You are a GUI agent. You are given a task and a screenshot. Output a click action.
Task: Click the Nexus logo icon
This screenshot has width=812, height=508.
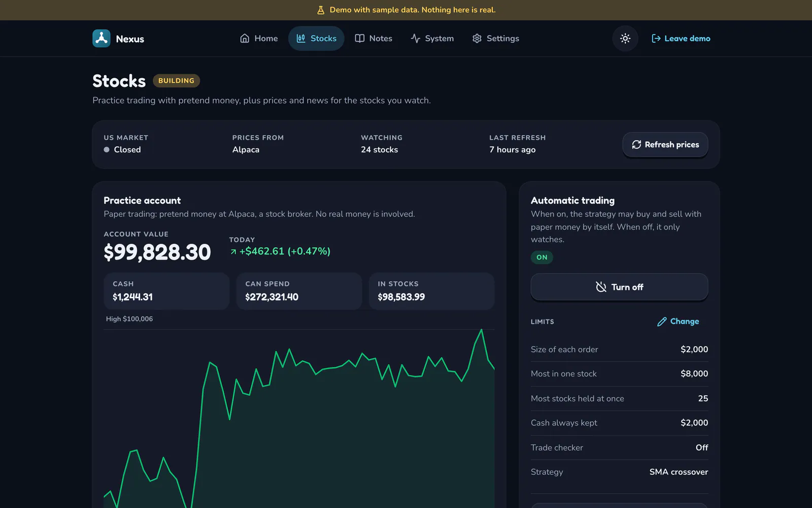coord(101,39)
